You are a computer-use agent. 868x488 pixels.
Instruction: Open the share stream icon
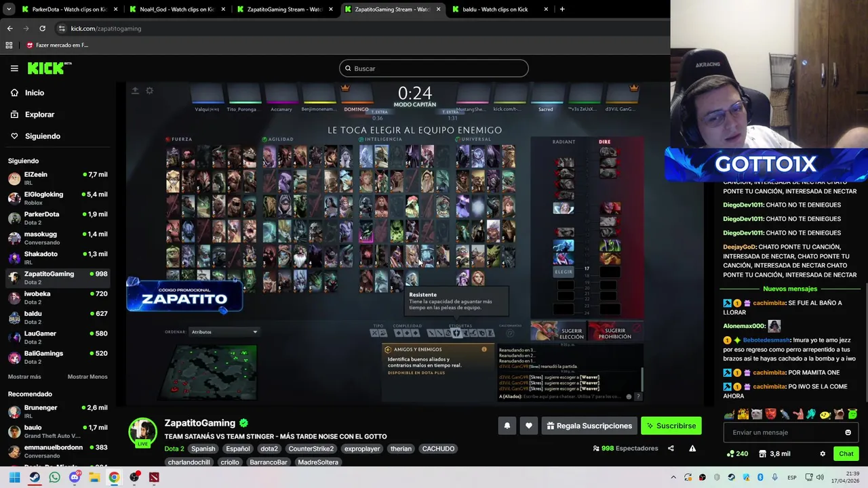click(x=671, y=448)
